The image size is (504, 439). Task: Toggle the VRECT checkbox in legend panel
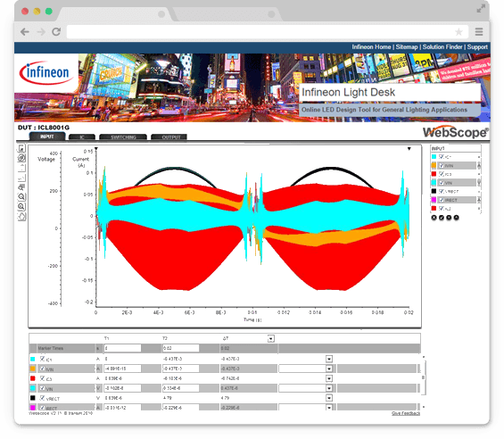442,191
